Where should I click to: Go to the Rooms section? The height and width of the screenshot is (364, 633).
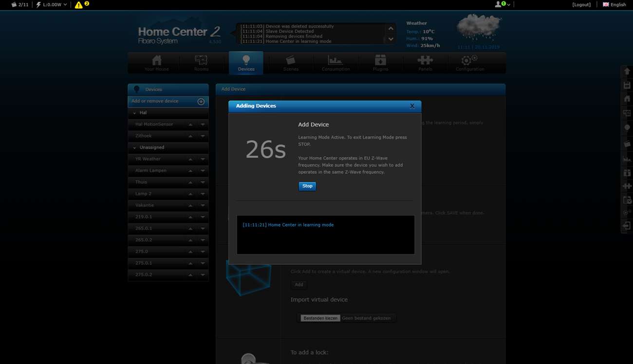click(x=201, y=63)
